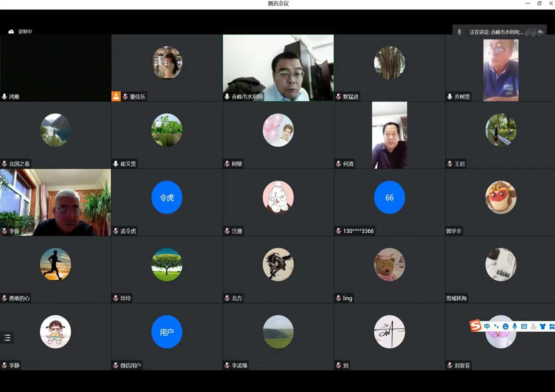Image resolution: width=555 pixels, height=392 pixels.
Task: Click the microphone icon in the speaking bar
Action: click(x=459, y=32)
